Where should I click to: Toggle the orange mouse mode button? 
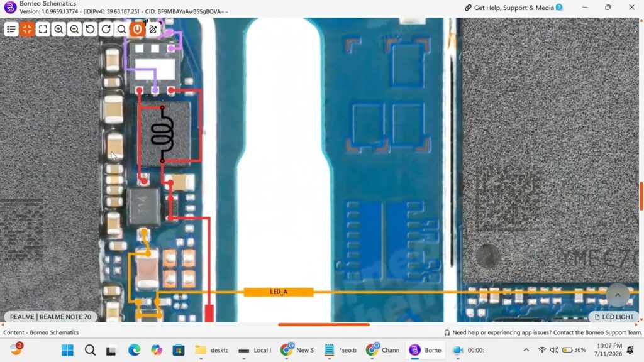(x=137, y=29)
